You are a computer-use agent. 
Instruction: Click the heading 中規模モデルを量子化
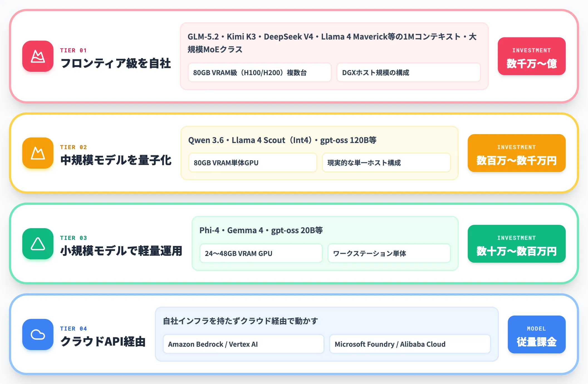(116, 160)
